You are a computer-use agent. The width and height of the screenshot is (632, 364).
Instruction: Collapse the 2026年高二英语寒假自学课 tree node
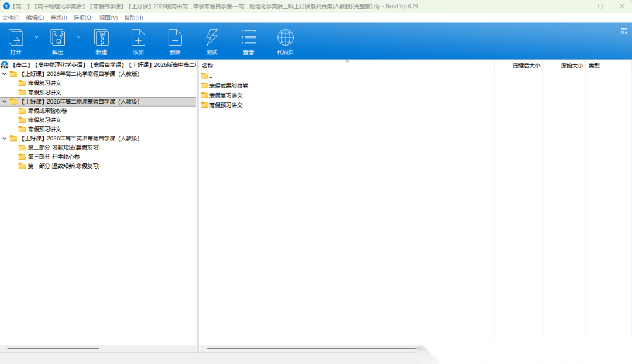click(x=5, y=139)
